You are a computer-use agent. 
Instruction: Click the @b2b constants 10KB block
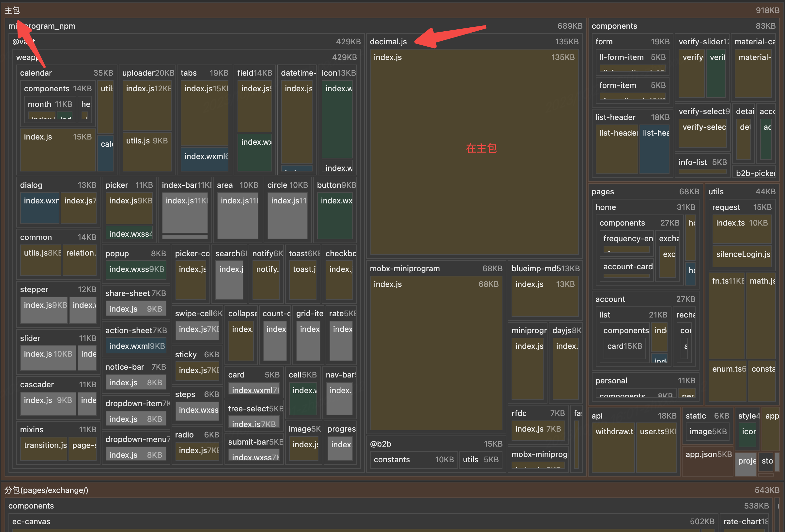coord(413,460)
